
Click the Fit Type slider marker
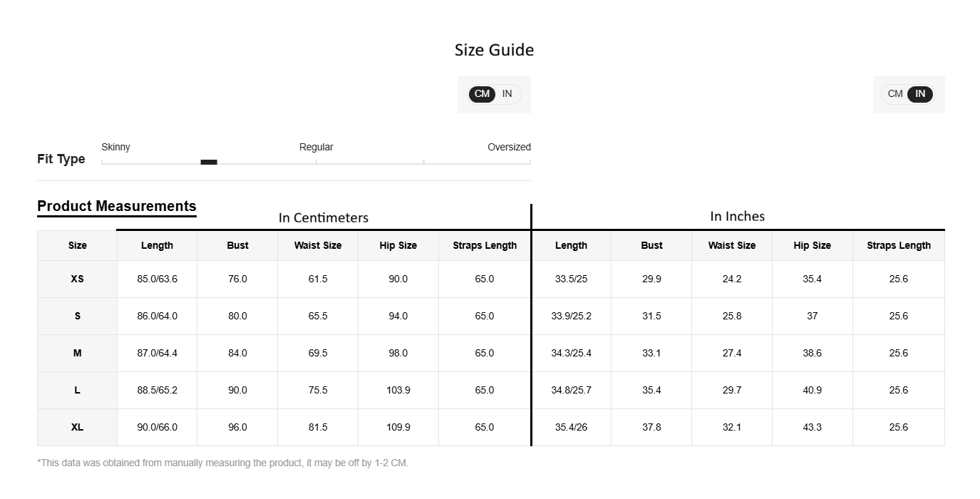point(209,162)
